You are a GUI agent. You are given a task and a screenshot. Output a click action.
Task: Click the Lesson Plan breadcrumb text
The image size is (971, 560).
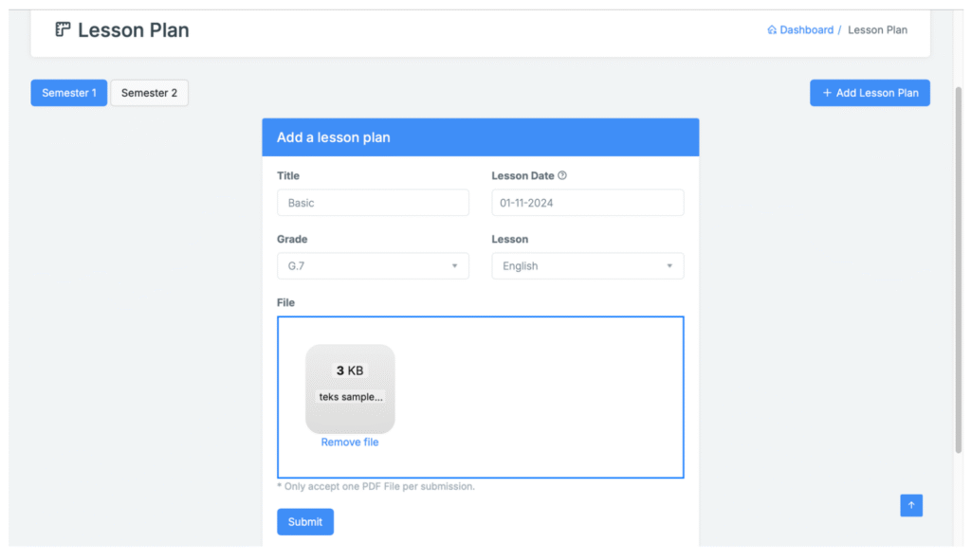click(x=877, y=30)
